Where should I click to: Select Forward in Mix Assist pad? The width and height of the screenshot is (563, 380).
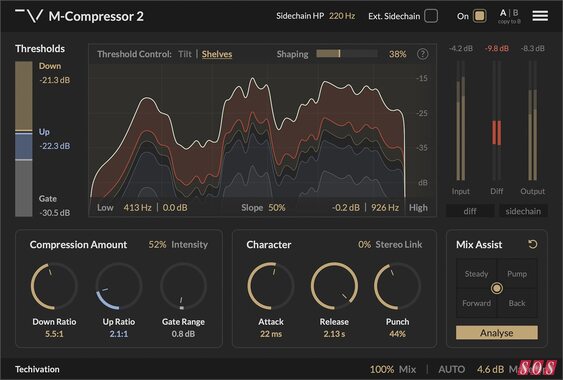click(x=476, y=303)
